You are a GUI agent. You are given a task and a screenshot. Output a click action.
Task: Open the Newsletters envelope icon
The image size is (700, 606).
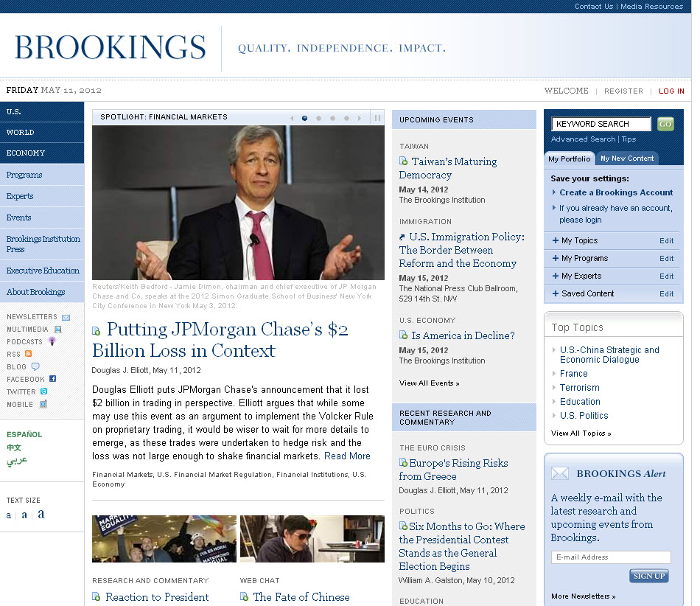click(x=66, y=317)
